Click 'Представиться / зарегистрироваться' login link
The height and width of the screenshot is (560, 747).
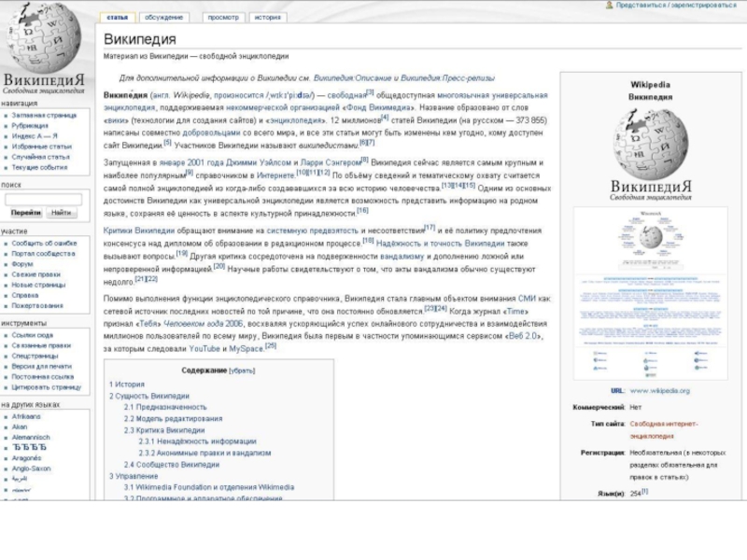[676, 5]
